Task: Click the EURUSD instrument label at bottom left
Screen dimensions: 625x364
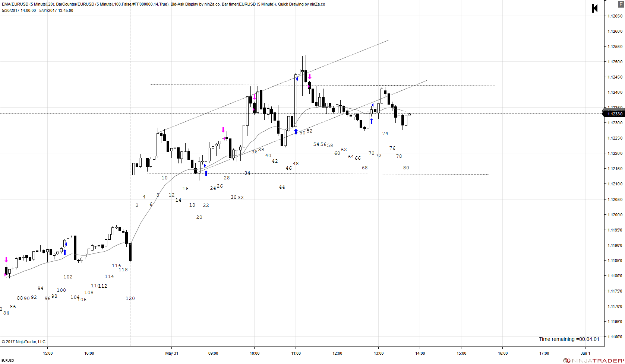Action: (8, 361)
